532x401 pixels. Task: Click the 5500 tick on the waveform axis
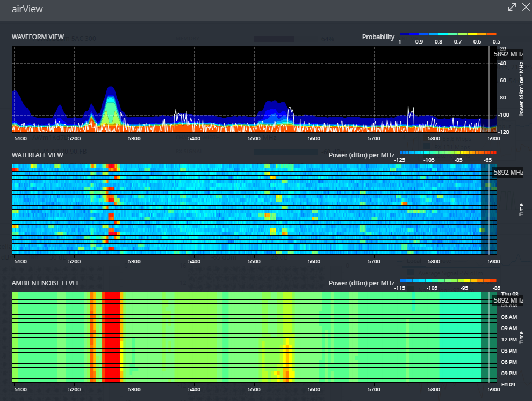click(254, 138)
